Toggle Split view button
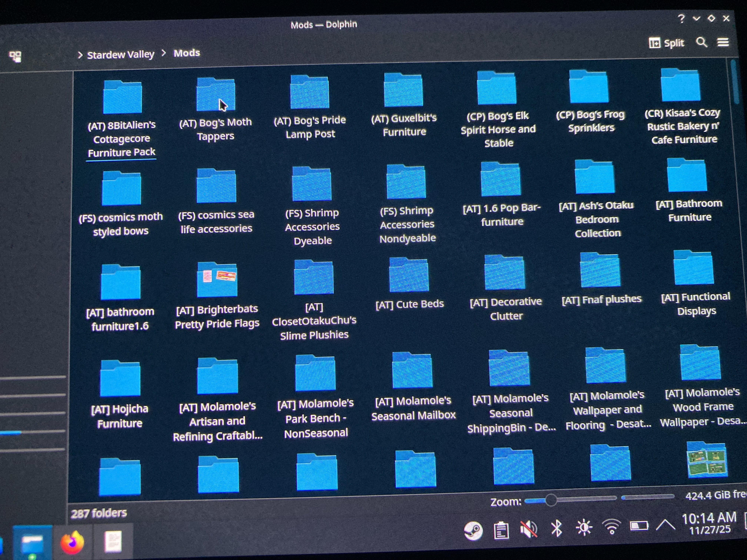The image size is (747, 560). click(666, 43)
